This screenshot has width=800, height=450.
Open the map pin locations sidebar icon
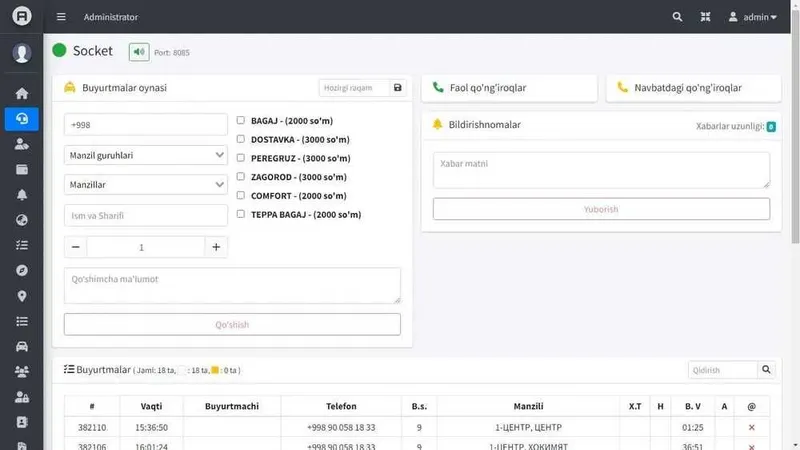[x=21, y=296]
